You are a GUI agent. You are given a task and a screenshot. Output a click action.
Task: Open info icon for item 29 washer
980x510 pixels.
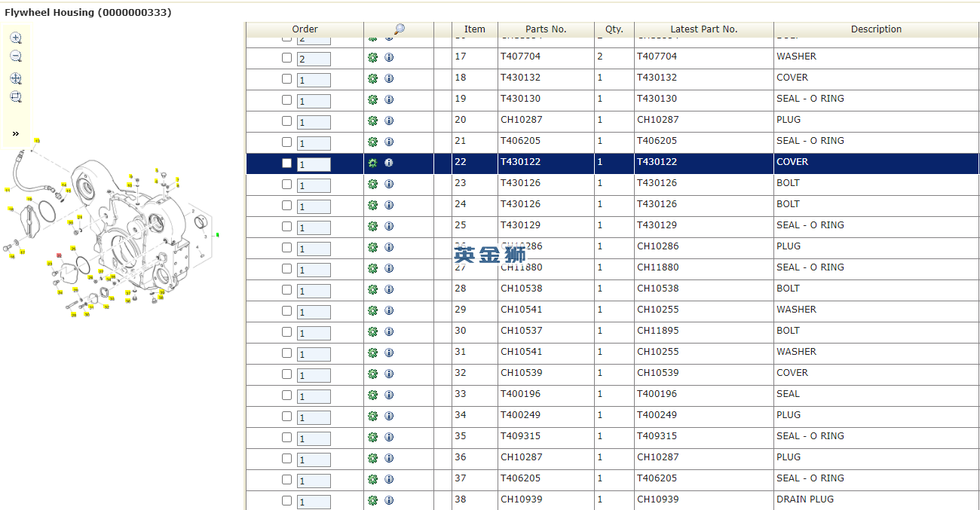coord(389,310)
